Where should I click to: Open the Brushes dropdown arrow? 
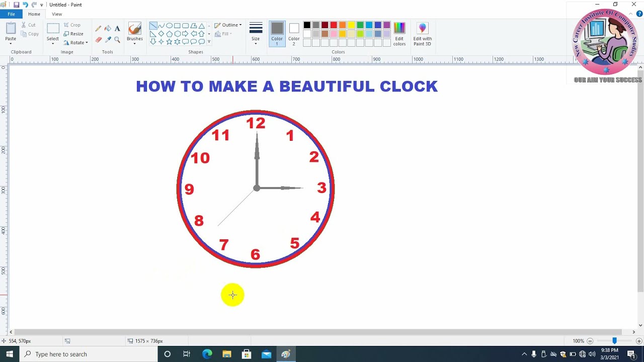134,44
